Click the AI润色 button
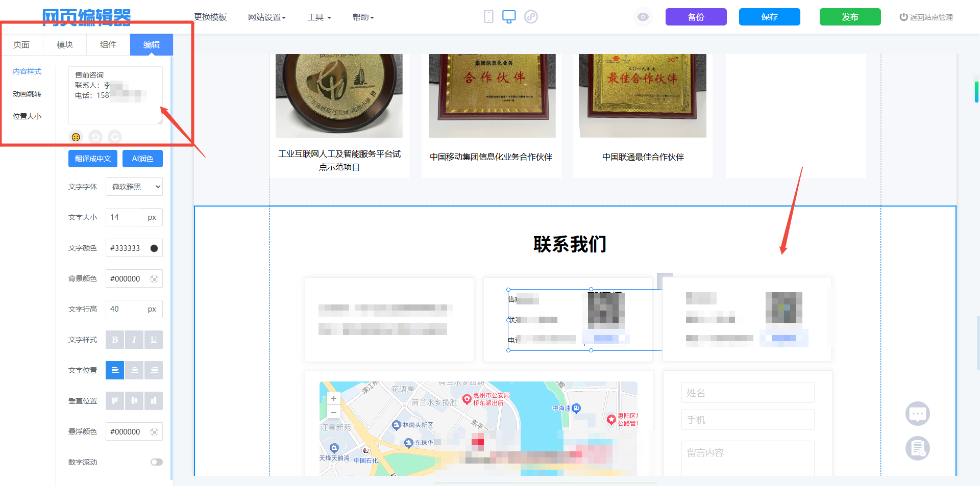This screenshot has height=486, width=980. pos(142,159)
